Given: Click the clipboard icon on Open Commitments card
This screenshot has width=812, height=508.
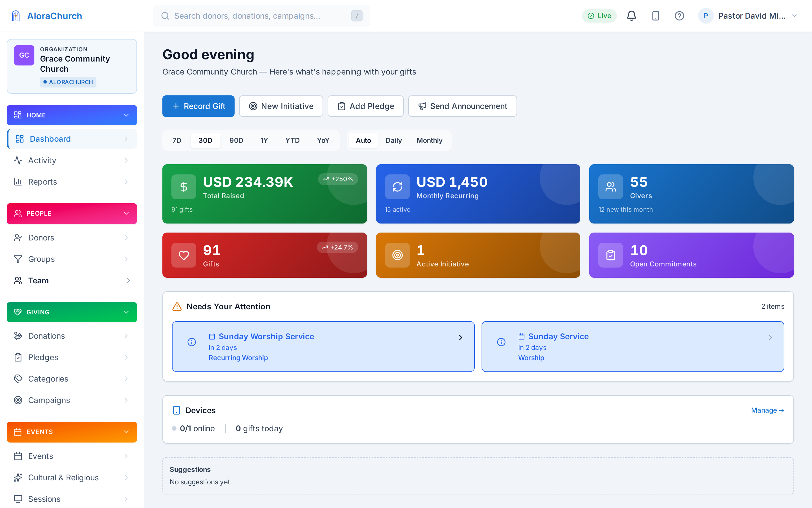Looking at the screenshot, I should coord(610,255).
